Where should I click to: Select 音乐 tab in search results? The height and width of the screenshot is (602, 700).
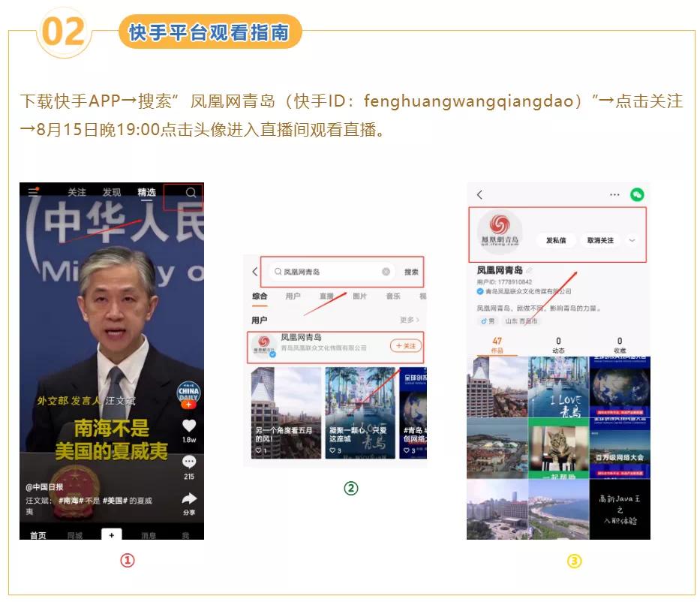[x=393, y=296]
